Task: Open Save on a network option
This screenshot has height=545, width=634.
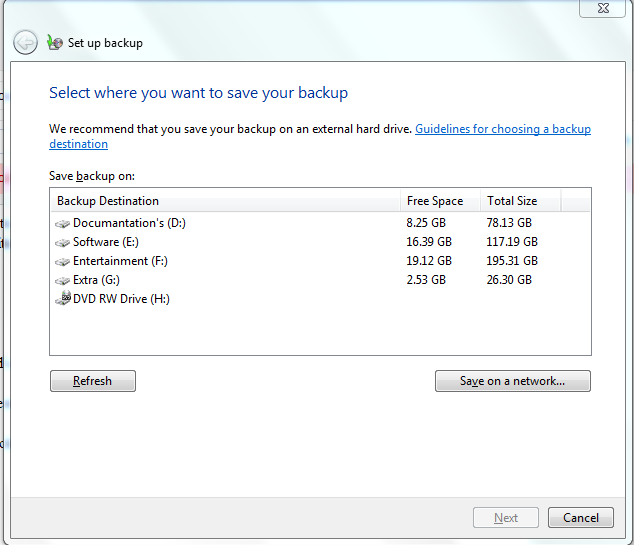Action: click(x=513, y=381)
